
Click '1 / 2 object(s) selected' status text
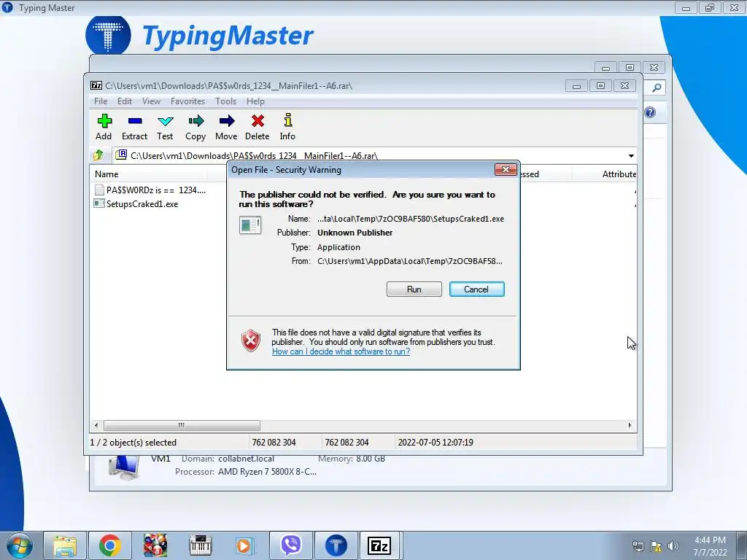click(133, 443)
